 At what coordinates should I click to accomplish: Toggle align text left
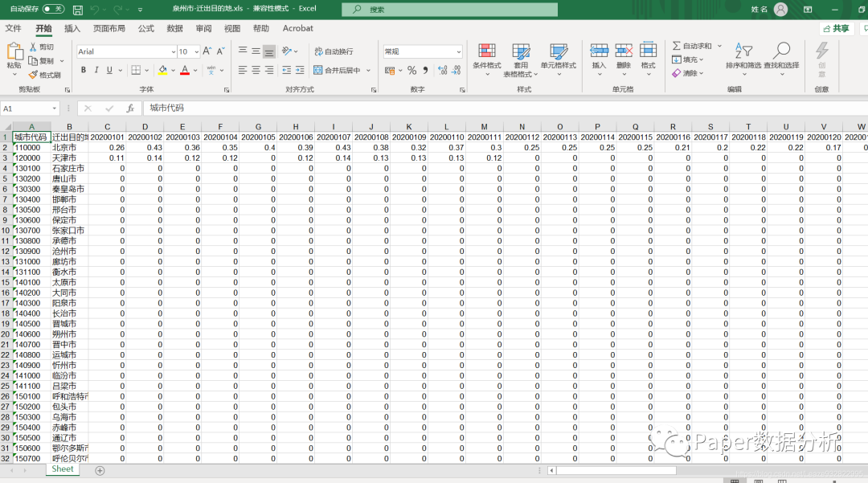click(243, 70)
